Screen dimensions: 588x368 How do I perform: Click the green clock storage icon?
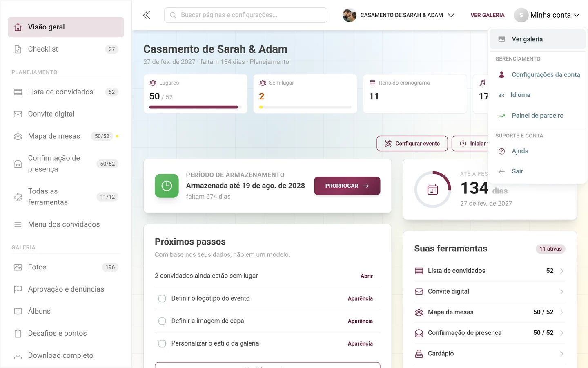(x=167, y=186)
